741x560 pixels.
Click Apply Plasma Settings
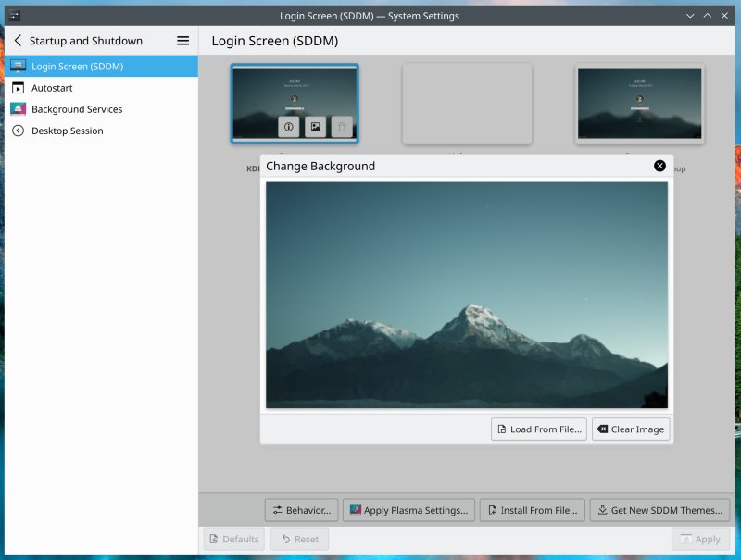[x=408, y=510]
